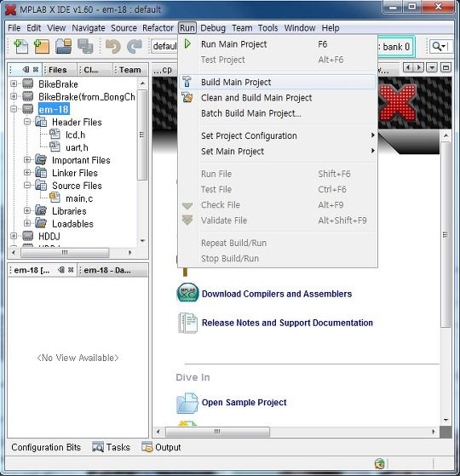Viewport: 460px width, 476px height.
Task: Open the project configuration dropdown
Action: coord(164,46)
